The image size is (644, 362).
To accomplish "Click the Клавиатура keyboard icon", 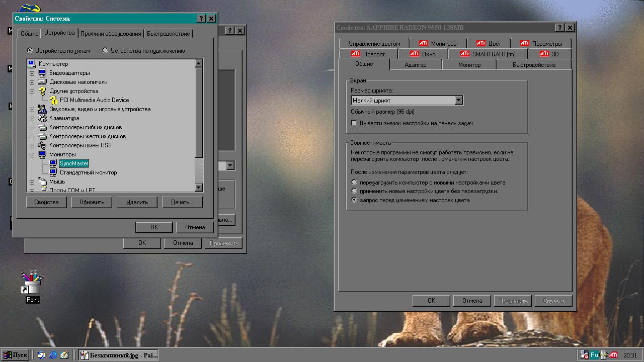I will 42,118.
